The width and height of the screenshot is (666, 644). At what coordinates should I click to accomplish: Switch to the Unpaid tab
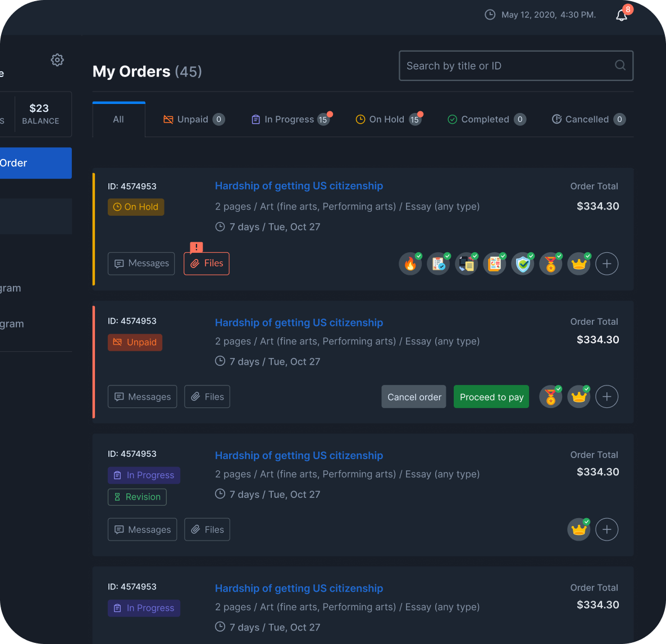tap(193, 119)
